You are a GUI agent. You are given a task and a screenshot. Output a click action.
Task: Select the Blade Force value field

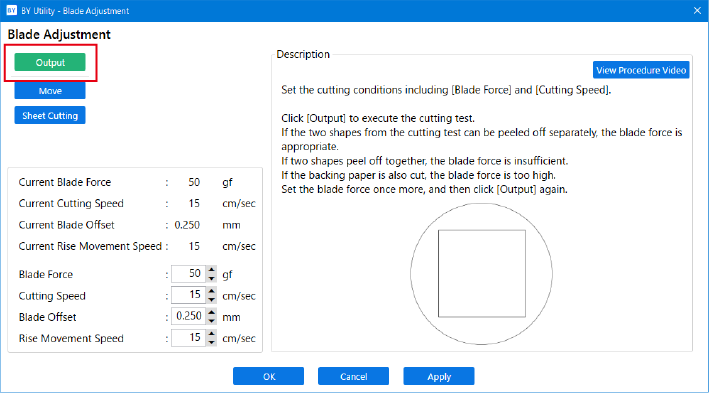189,274
